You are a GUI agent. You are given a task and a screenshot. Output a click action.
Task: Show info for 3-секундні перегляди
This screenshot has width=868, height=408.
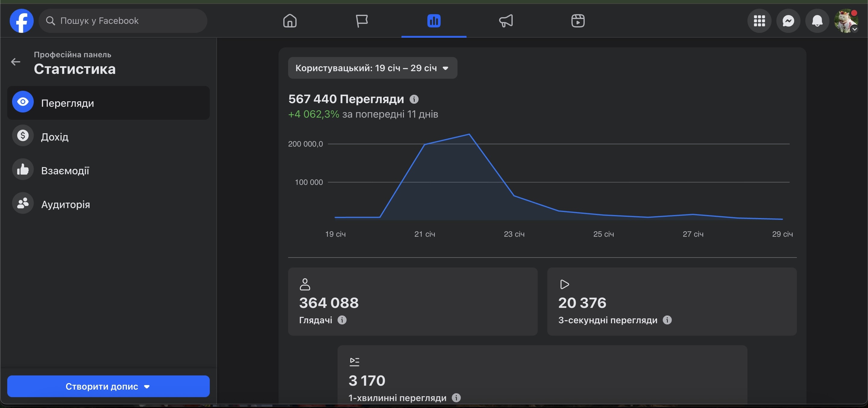[x=667, y=320]
